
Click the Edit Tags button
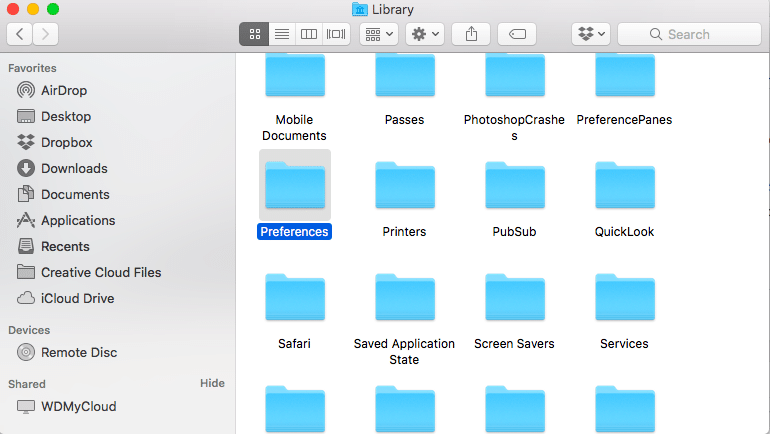(517, 34)
